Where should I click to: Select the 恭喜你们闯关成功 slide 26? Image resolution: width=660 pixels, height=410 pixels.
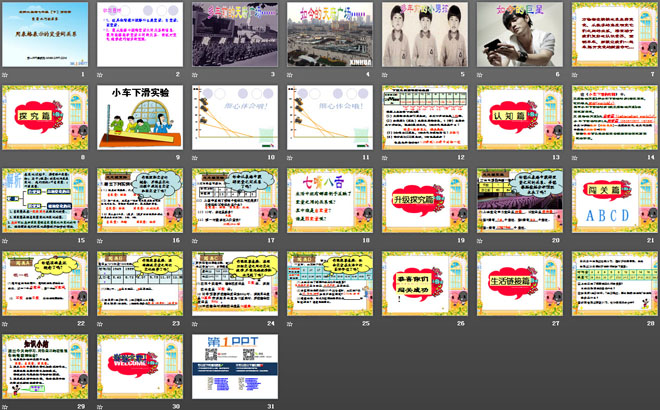425,283
